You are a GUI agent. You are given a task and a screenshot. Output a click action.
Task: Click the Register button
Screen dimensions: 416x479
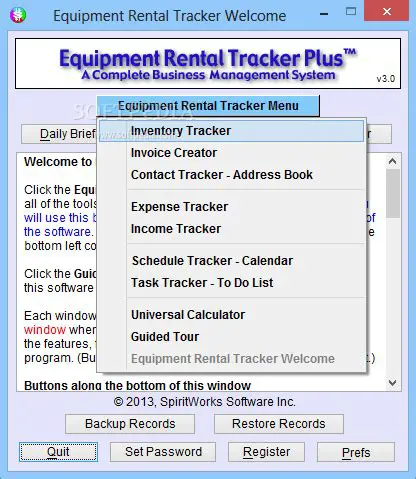266,452
